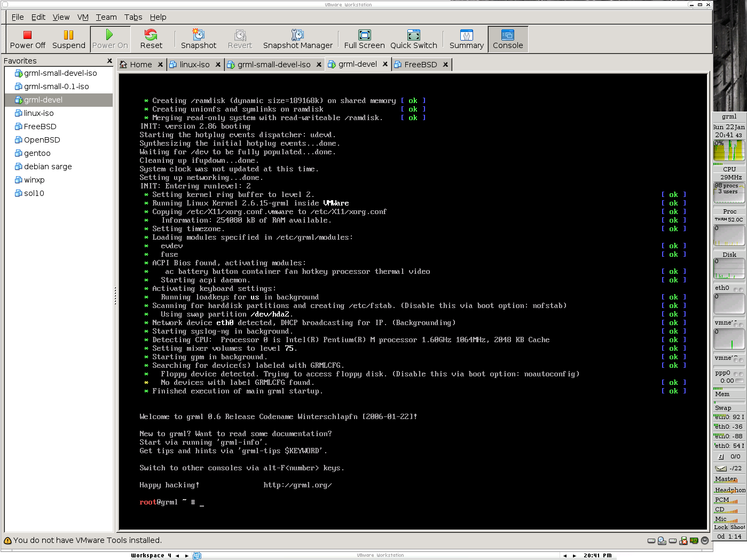Screen dimensions: 747x560
Task: Select winxp in Favorites list
Action: click(x=59, y=180)
